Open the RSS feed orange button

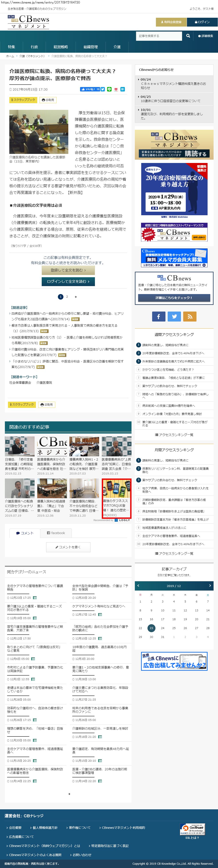point(190,316)
